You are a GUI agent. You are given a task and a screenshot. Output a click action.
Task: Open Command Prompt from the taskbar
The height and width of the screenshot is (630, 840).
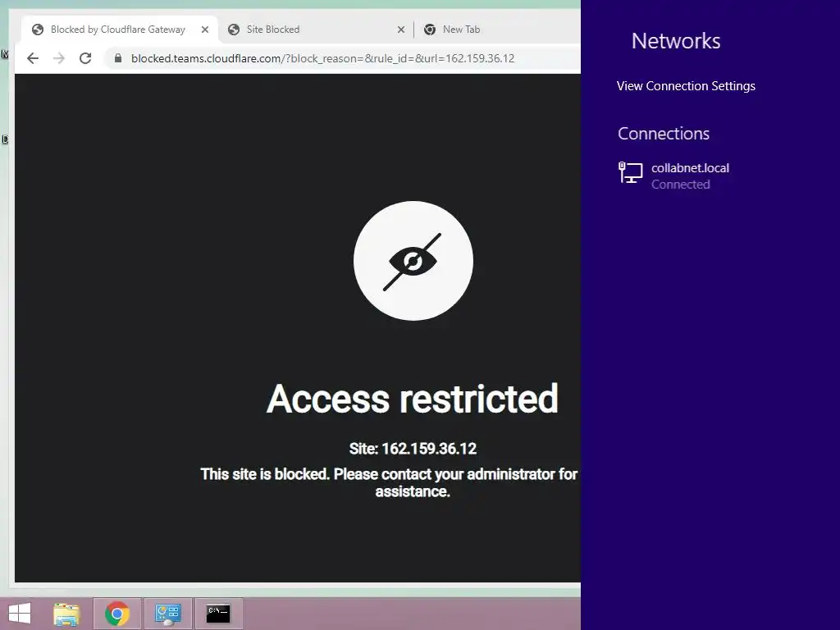click(218, 614)
